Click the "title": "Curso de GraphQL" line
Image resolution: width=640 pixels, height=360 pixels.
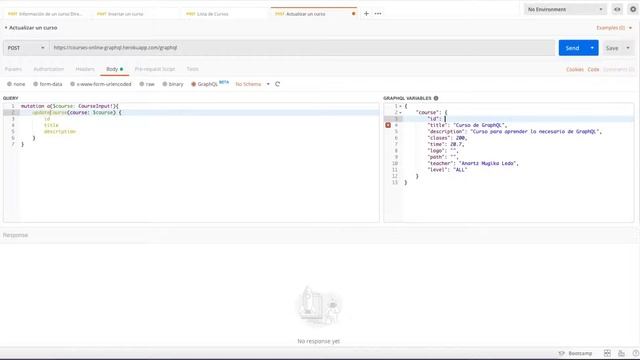[x=467, y=125]
